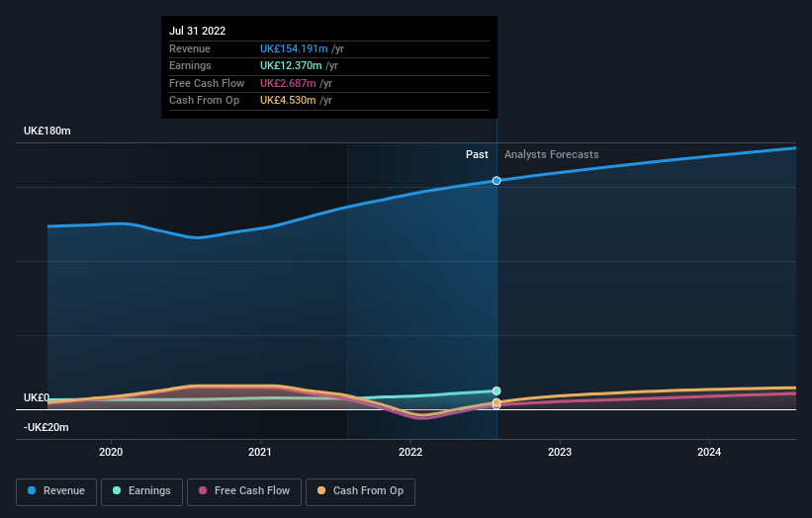Toggle the Earnings legend button
This screenshot has width=812, height=518.
pyautogui.click(x=141, y=491)
